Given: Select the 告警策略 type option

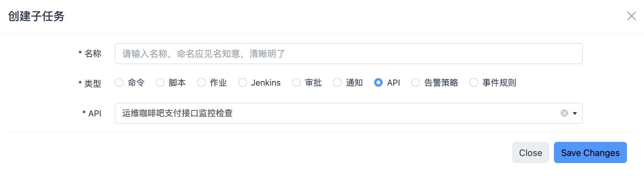Looking at the screenshot, I should (416, 82).
